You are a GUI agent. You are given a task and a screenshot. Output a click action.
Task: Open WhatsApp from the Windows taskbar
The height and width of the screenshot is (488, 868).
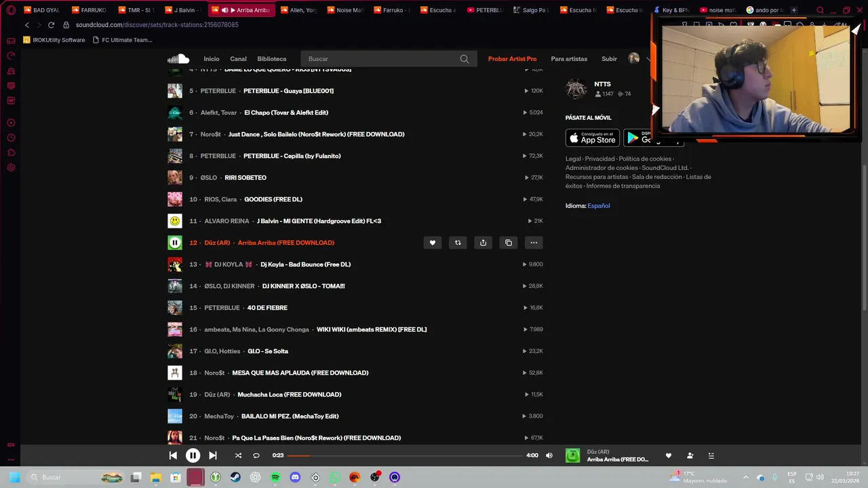(335, 477)
